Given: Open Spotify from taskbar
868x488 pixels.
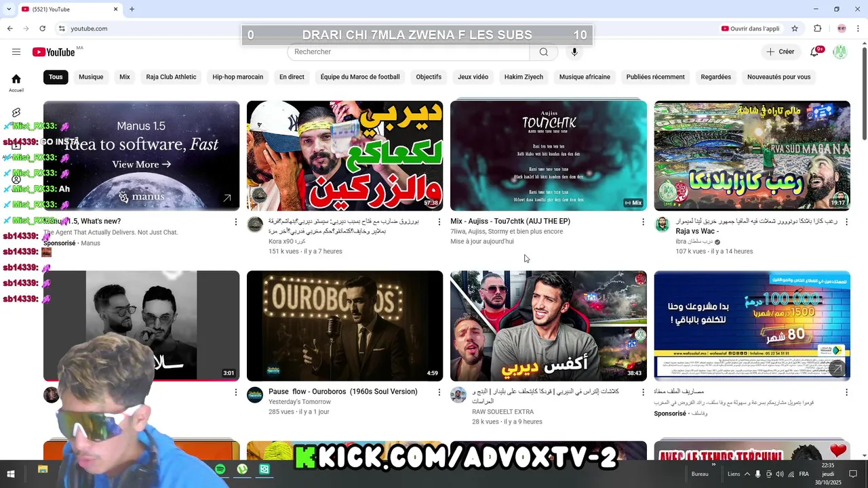Looking at the screenshot, I should [x=220, y=470].
